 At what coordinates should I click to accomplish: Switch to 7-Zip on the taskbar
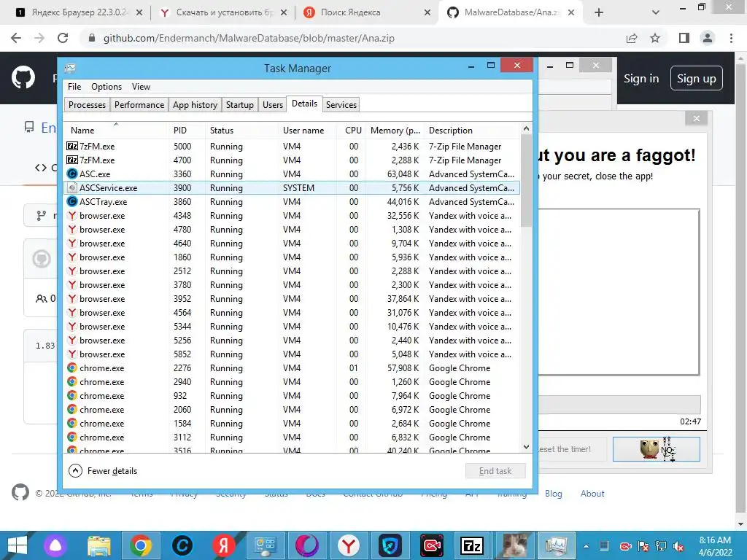tap(473, 545)
